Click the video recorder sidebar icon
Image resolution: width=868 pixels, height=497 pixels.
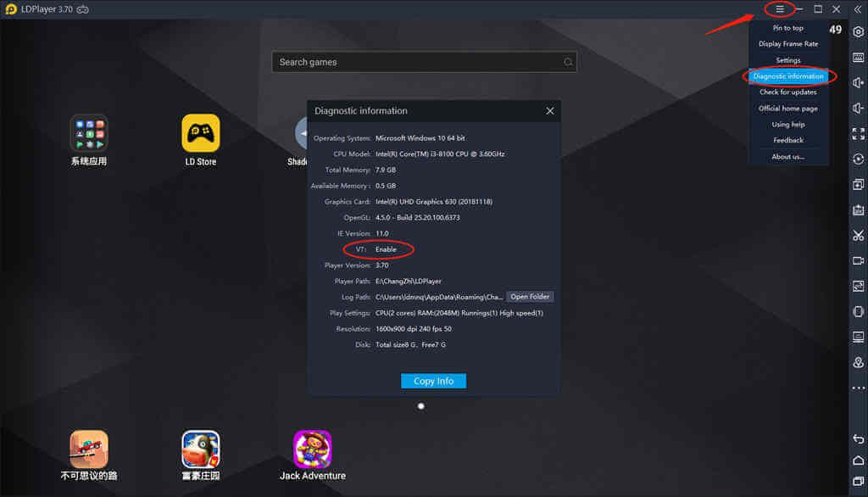(x=858, y=260)
